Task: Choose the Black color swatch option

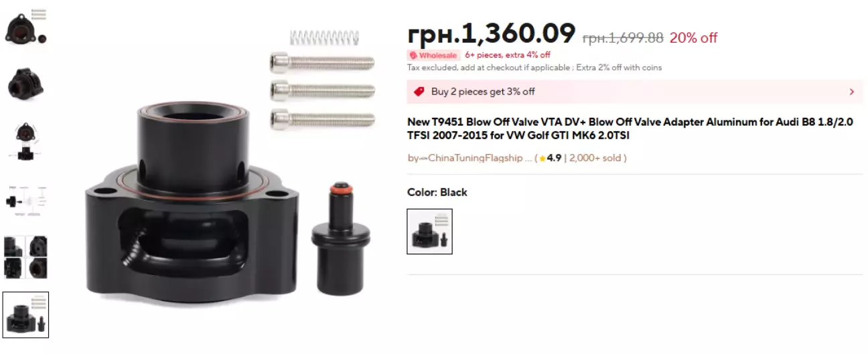Action: pyautogui.click(x=430, y=232)
